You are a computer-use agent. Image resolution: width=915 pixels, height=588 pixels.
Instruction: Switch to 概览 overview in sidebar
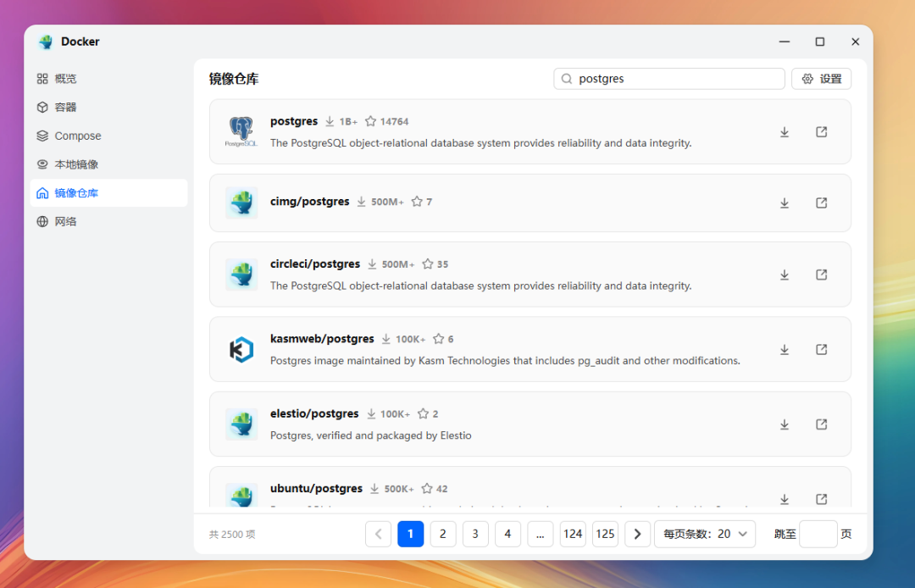(x=66, y=79)
